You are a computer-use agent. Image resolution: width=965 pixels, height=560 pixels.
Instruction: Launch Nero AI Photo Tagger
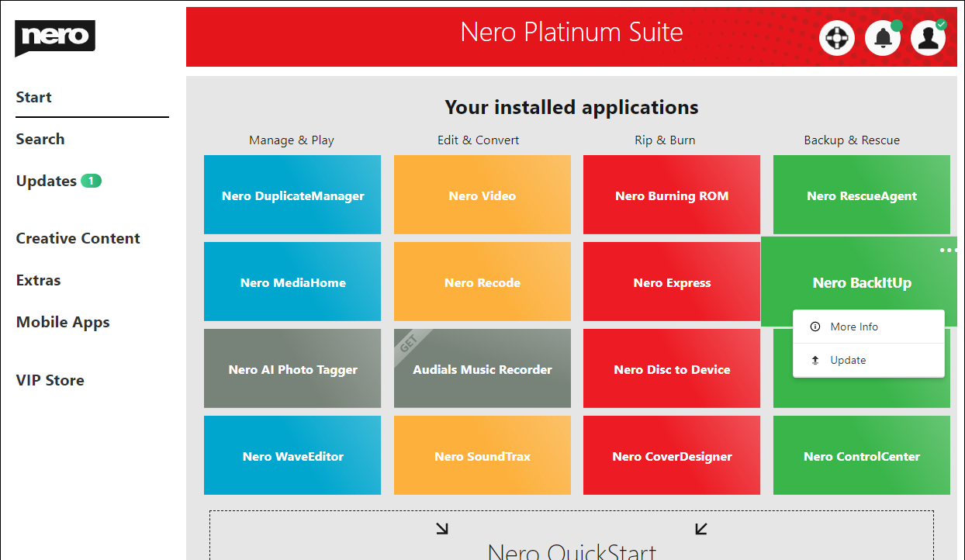point(292,368)
